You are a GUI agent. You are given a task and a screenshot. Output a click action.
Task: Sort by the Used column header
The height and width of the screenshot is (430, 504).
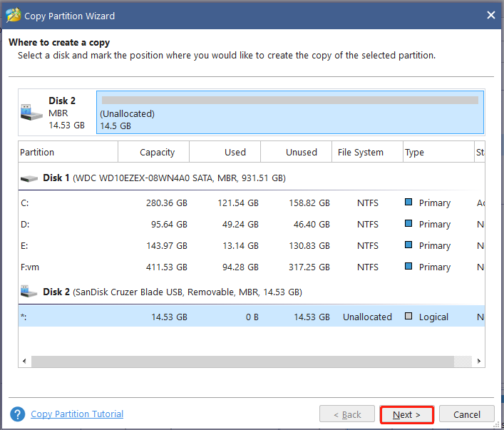click(225, 152)
